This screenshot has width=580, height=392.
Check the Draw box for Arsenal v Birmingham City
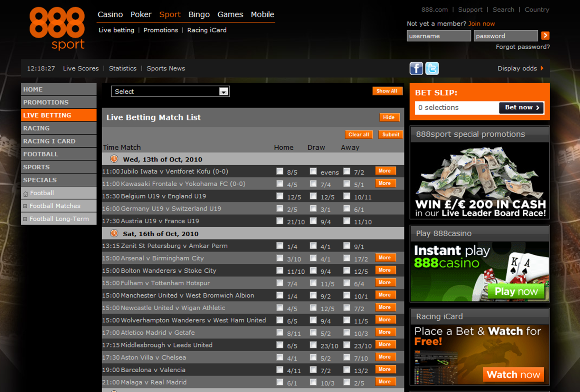click(313, 258)
